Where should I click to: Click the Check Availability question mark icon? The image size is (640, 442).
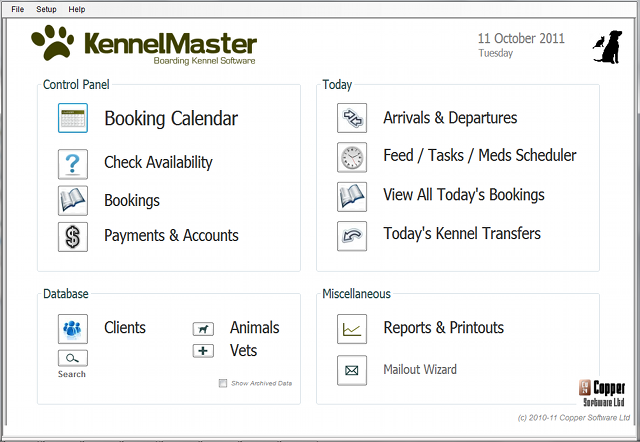[73, 164]
